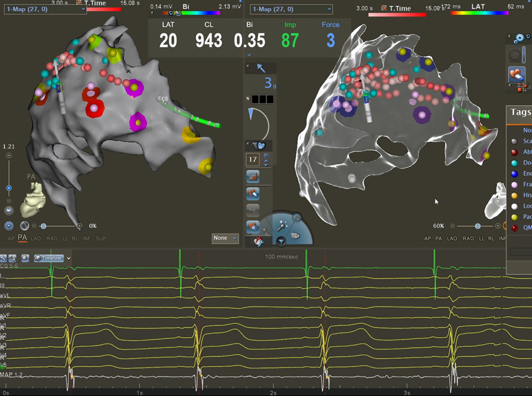Click the left T.Time grid icon
532x396 pixels.
[79, 3]
